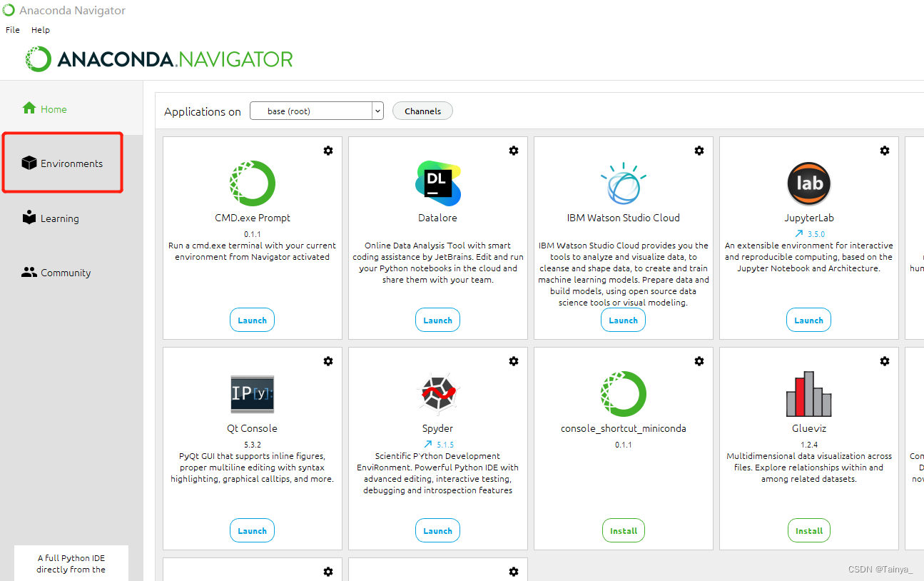Click Glueviz version 1.2.4 text
The width and height of the screenshot is (924, 581).
click(809, 445)
